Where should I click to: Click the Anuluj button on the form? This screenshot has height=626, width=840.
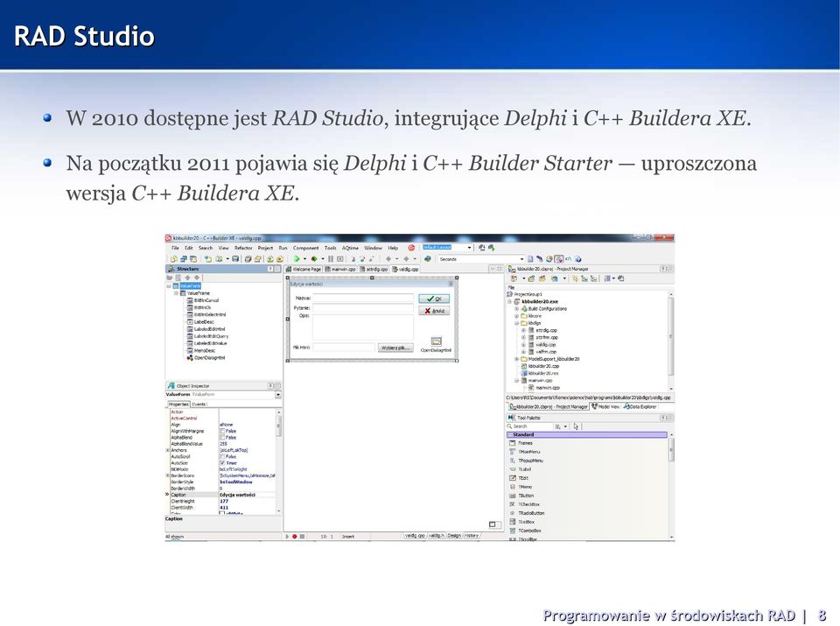[x=434, y=311]
